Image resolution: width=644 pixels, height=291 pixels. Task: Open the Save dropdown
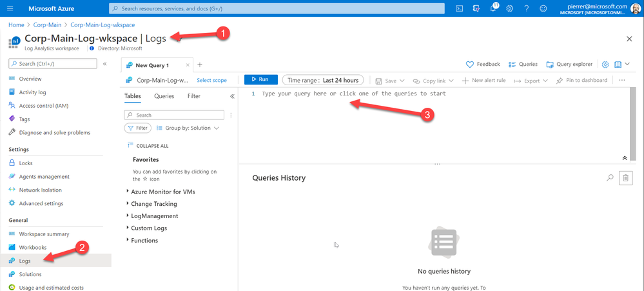click(x=390, y=81)
